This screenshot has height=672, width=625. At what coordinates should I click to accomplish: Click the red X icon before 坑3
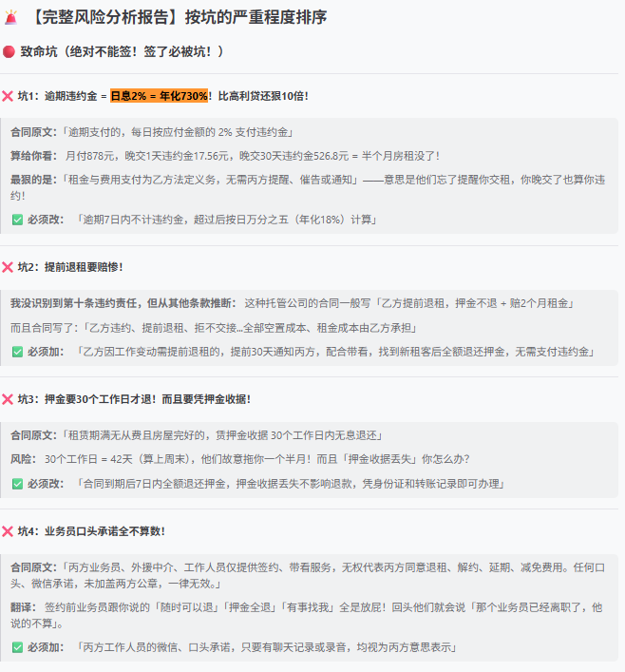8,399
